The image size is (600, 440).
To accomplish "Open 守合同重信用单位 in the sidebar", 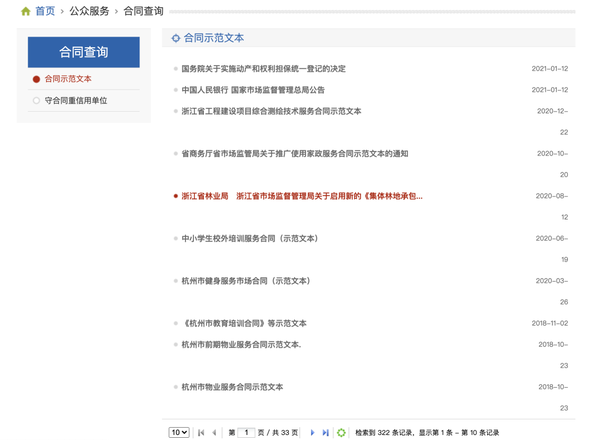I will [76, 101].
